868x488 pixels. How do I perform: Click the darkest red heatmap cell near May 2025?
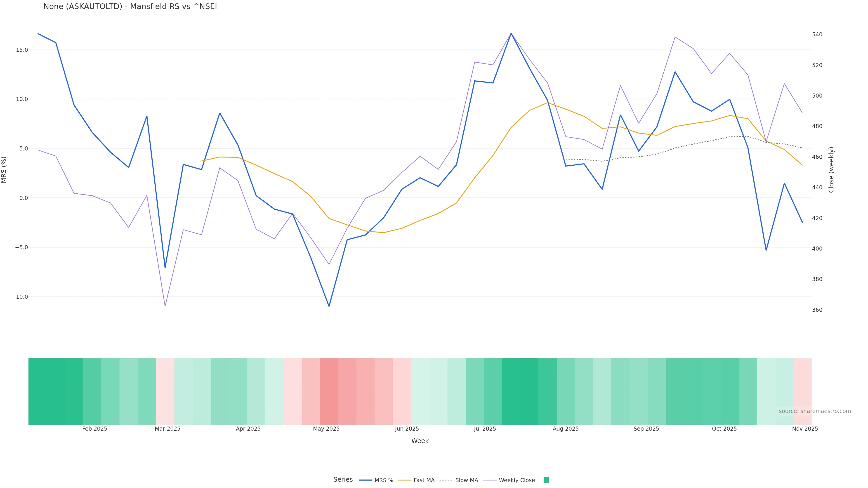(329, 391)
